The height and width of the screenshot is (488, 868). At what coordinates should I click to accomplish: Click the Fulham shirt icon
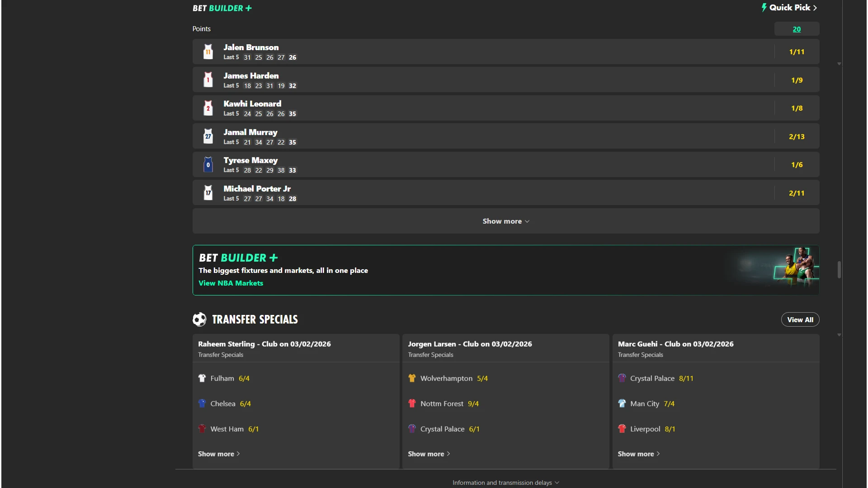[202, 378]
